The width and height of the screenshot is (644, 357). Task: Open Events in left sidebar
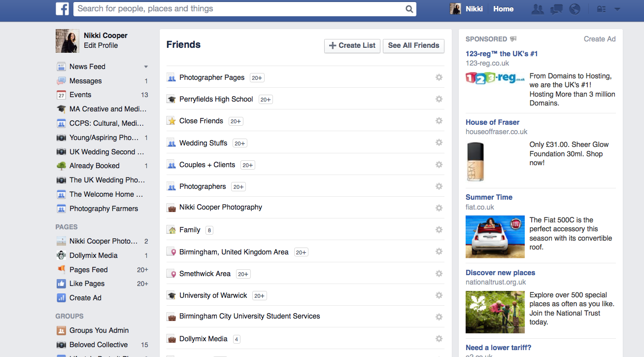tap(80, 95)
